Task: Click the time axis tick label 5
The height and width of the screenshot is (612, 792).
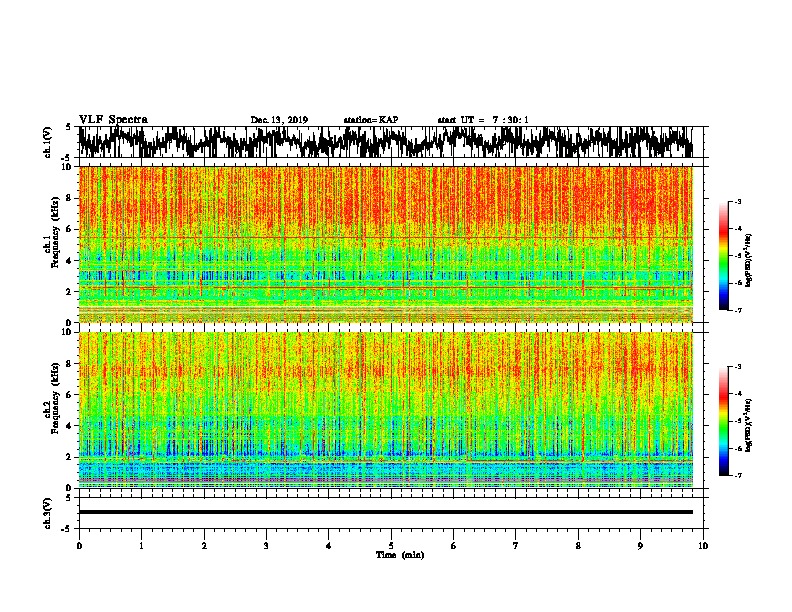Action: (x=391, y=546)
